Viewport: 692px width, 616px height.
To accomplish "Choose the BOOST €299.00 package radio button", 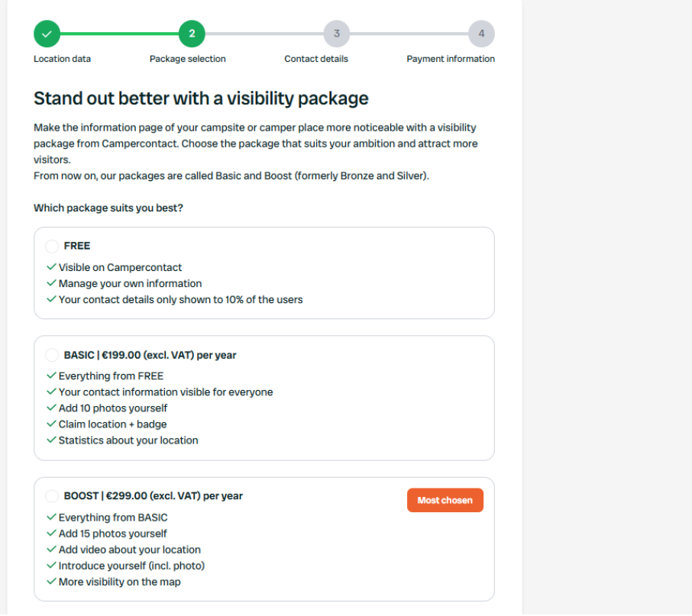I will click(x=52, y=496).
